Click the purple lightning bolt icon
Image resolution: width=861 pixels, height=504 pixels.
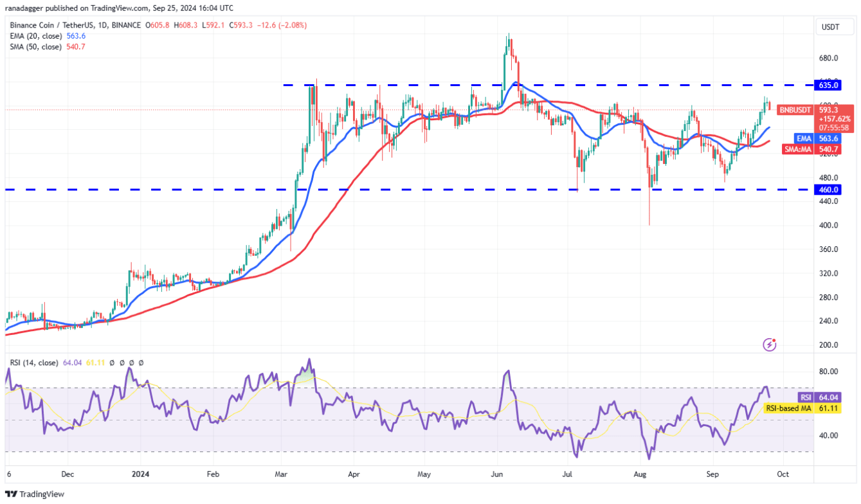click(x=769, y=345)
